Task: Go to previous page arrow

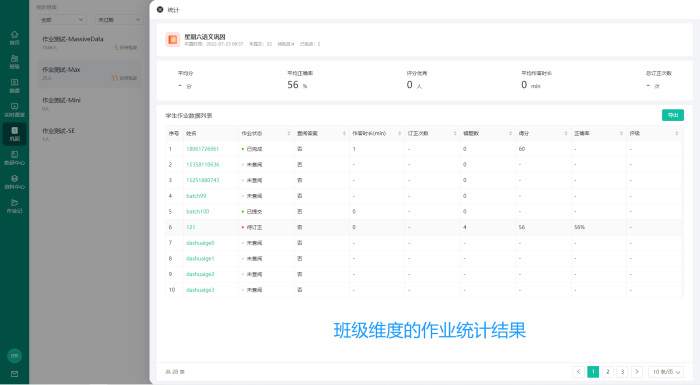Action: [579, 372]
